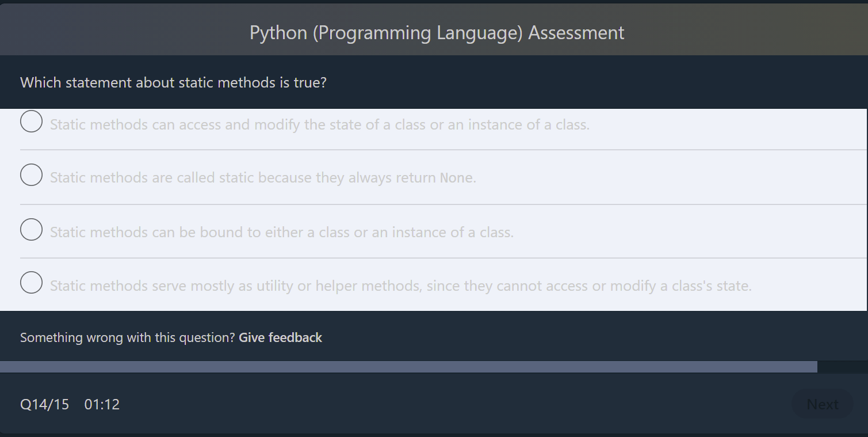868x437 pixels.
Task: Click the 'Something wrong with this question?' label
Action: (x=127, y=337)
